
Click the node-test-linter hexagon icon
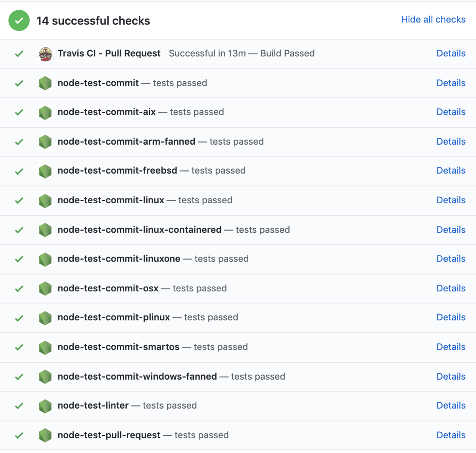(x=45, y=406)
